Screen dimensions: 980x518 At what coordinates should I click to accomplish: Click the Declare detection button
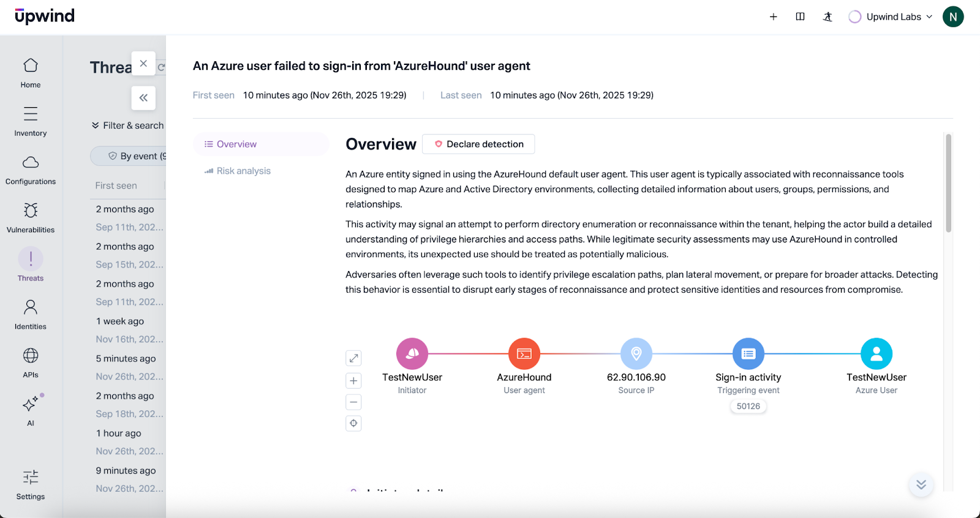(x=478, y=145)
